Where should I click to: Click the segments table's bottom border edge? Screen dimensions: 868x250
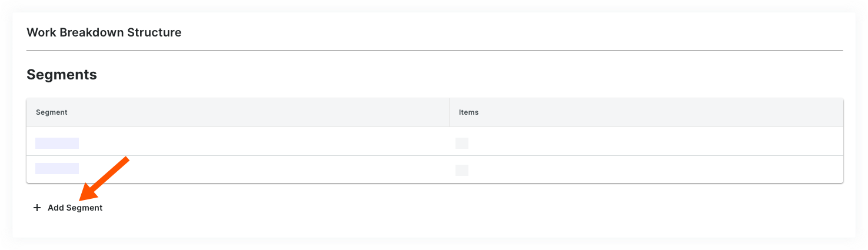434,182
